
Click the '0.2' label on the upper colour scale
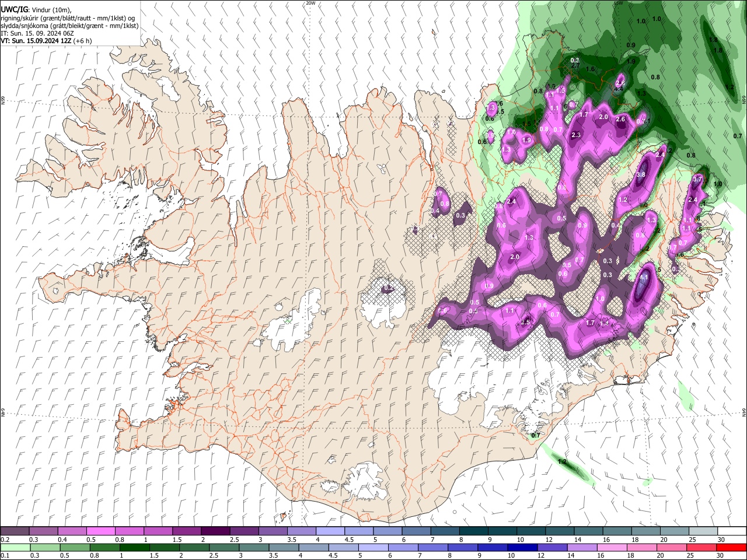click(5, 540)
